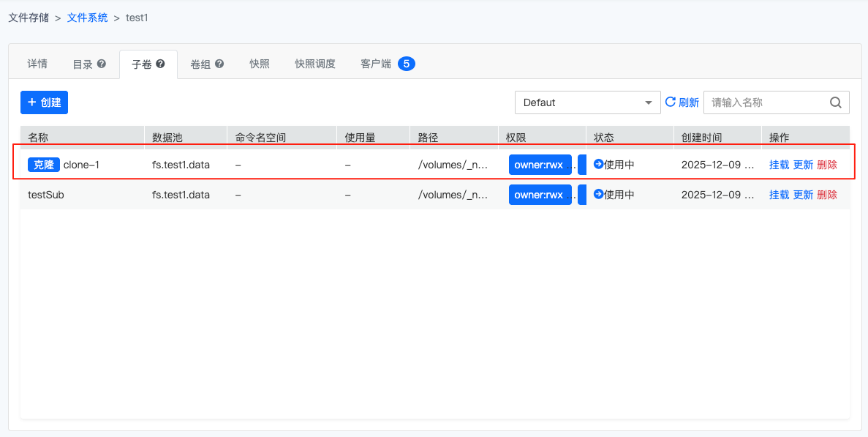
Task: Click the search magnifier icon
Action: pos(836,102)
